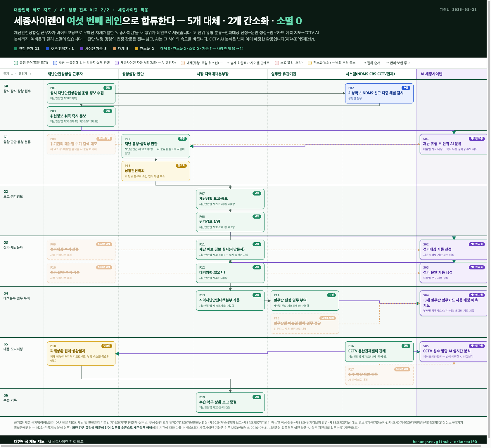This screenshot has width=491, height=448.
Task: Click the G0 상시 감시·상황 접수 row label
Action: [x=17, y=89]
